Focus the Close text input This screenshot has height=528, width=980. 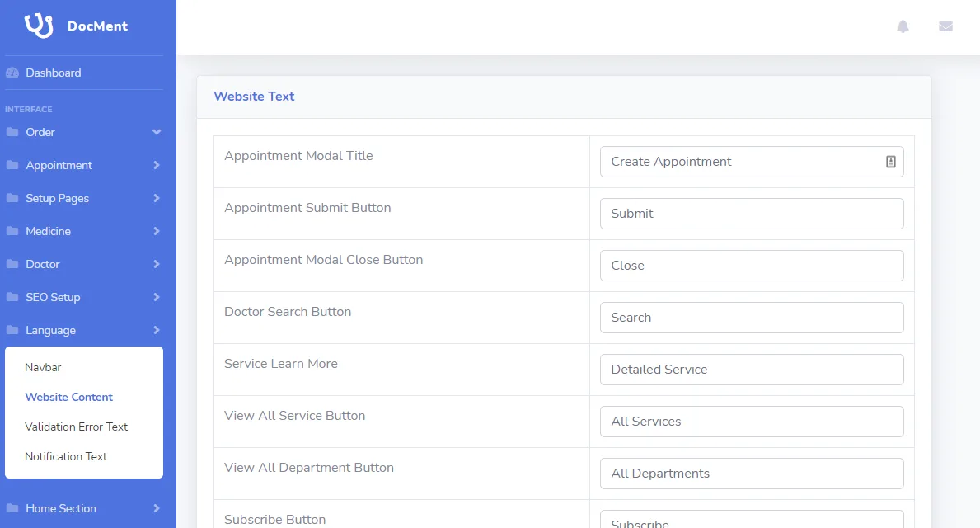click(752, 266)
